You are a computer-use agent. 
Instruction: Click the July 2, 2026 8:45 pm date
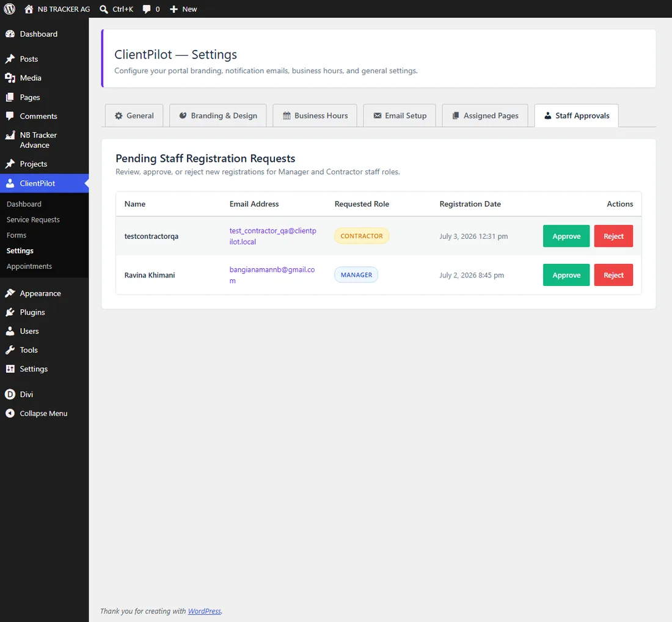point(472,275)
